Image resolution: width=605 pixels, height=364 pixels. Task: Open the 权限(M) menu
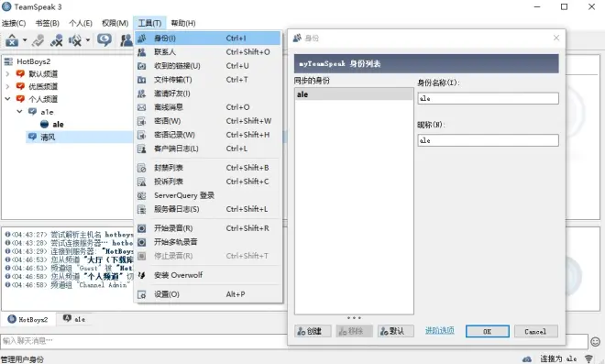coord(115,23)
